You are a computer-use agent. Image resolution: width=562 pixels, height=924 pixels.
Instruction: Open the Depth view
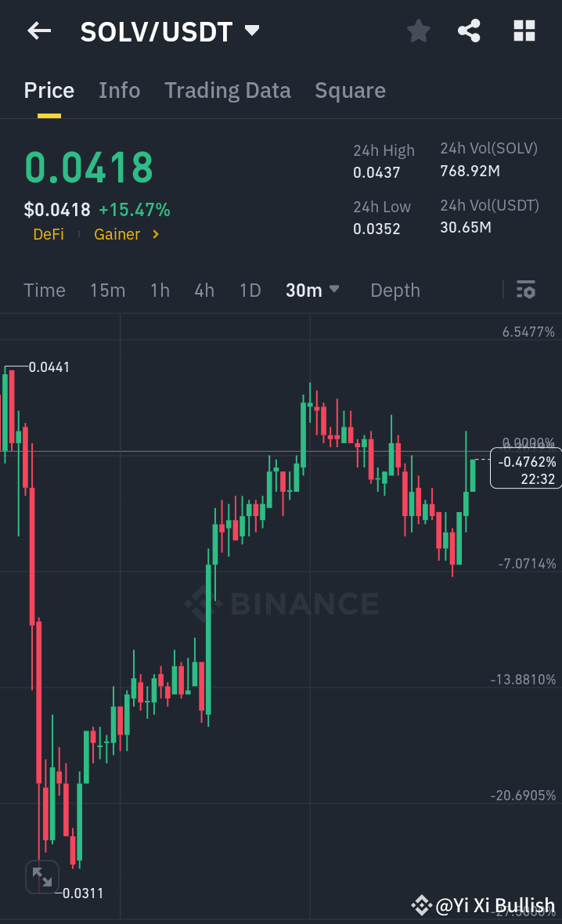click(x=394, y=290)
